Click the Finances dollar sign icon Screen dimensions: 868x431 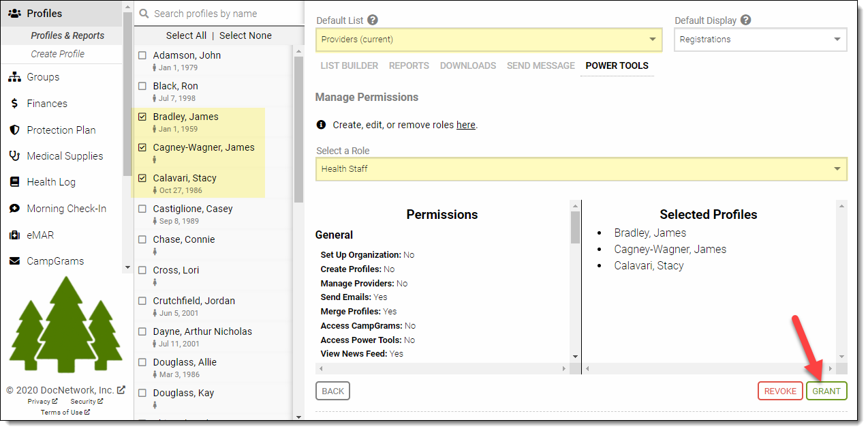[x=14, y=104]
